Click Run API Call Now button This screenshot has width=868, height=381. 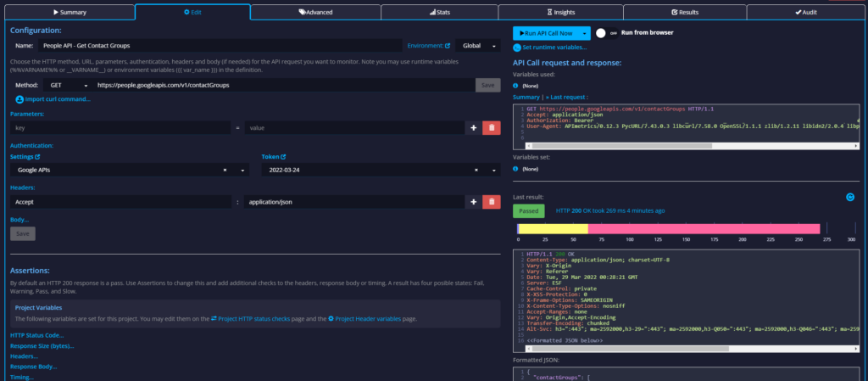pos(545,33)
